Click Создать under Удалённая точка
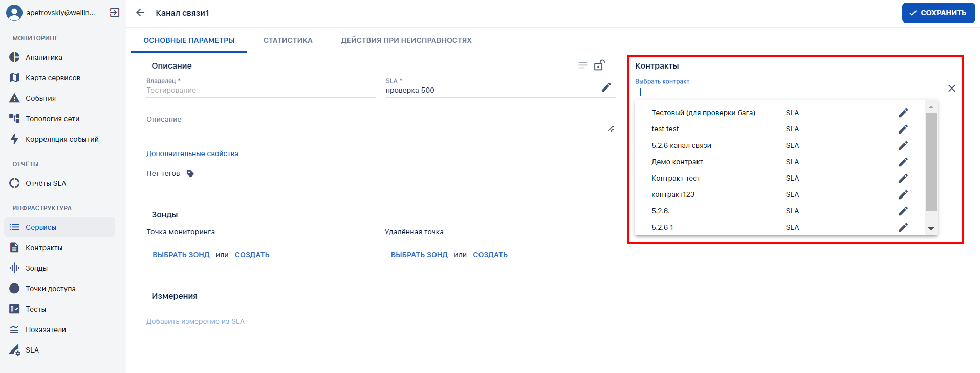The width and height of the screenshot is (980, 373). [490, 255]
